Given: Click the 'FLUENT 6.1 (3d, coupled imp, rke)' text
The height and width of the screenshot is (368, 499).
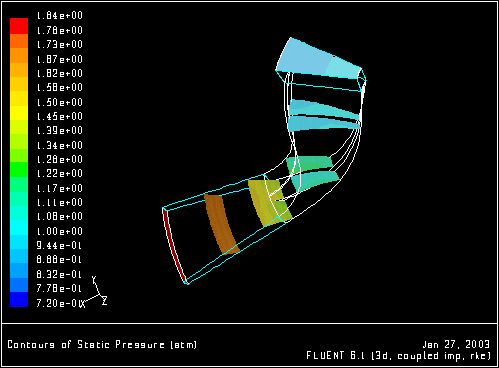Looking at the screenshot, I should 399,356.
